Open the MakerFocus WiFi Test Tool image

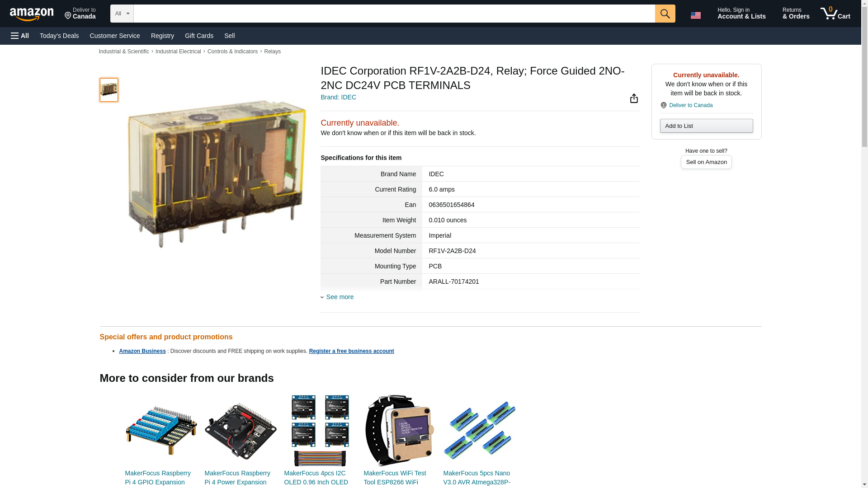(399, 430)
